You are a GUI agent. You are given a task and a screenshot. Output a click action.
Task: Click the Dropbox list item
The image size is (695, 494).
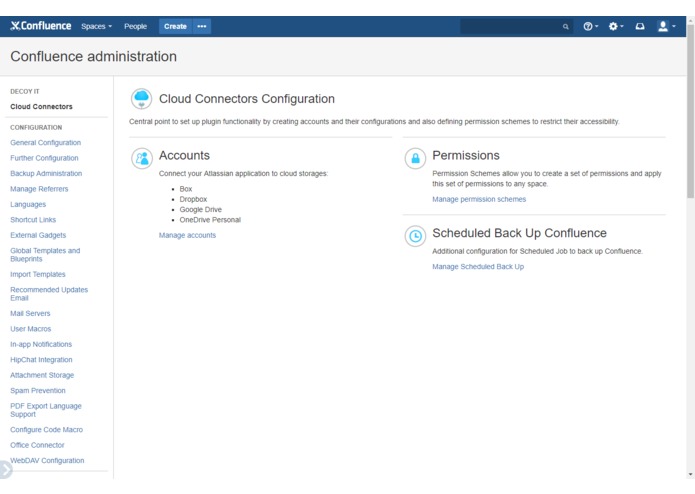pos(193,199)
